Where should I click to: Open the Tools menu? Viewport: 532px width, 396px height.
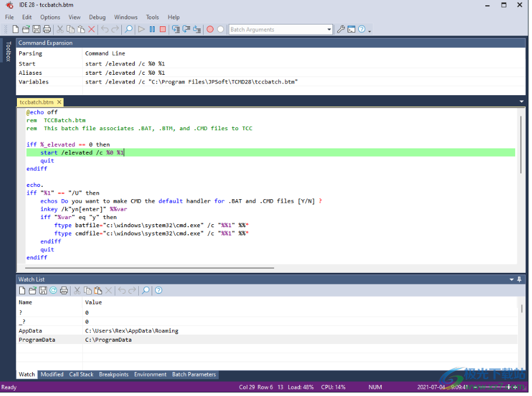(153, 18)
